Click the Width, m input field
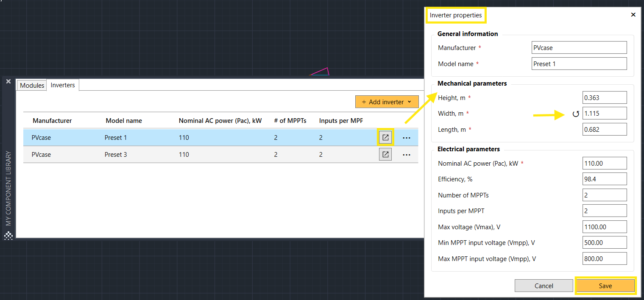The height and width of the screenshot is (300, 644). [x=605, y=114]
